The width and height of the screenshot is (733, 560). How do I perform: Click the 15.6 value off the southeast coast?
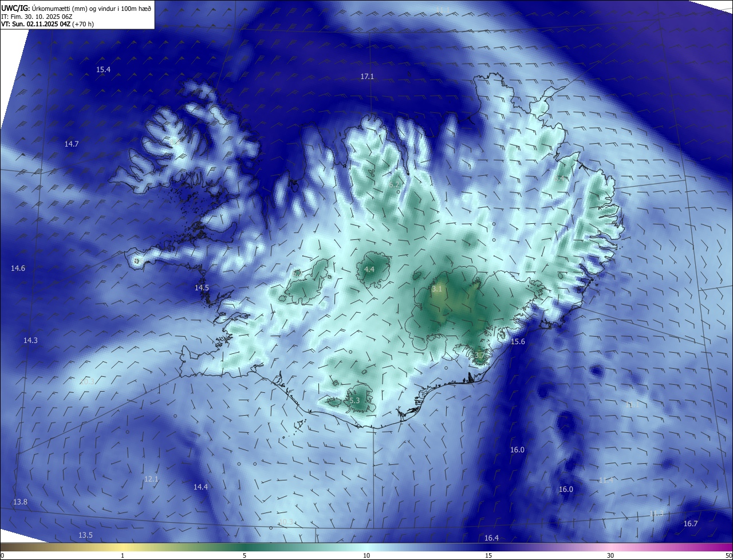coord(518,341)
